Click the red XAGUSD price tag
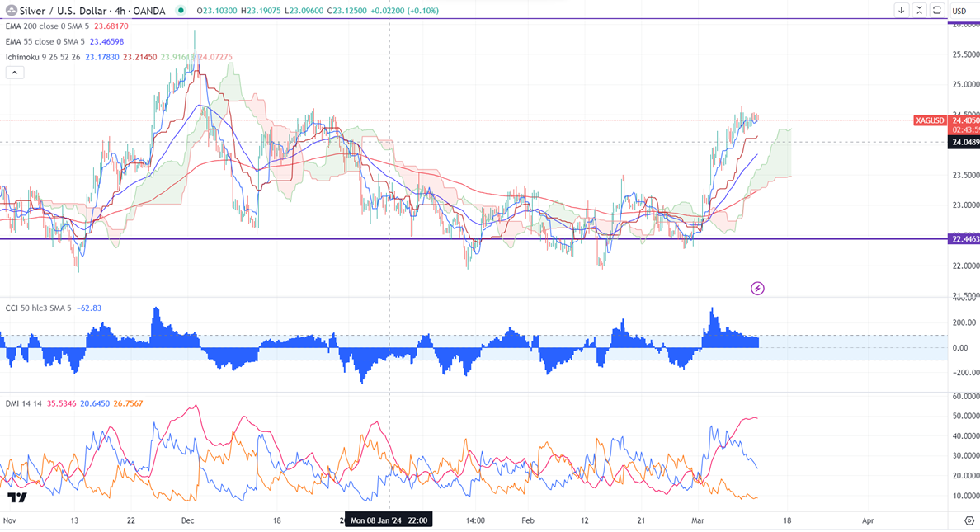 click(x=930, y=120)
